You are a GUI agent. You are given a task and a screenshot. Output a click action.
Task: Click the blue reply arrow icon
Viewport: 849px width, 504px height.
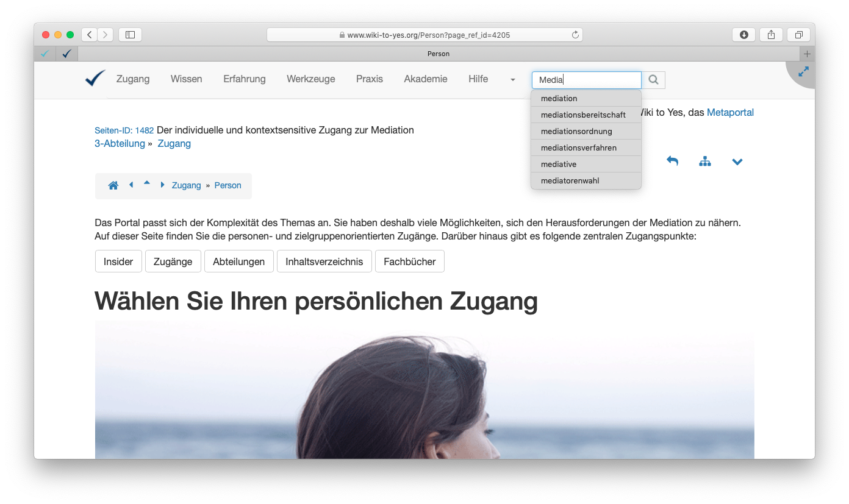(672, 160)
